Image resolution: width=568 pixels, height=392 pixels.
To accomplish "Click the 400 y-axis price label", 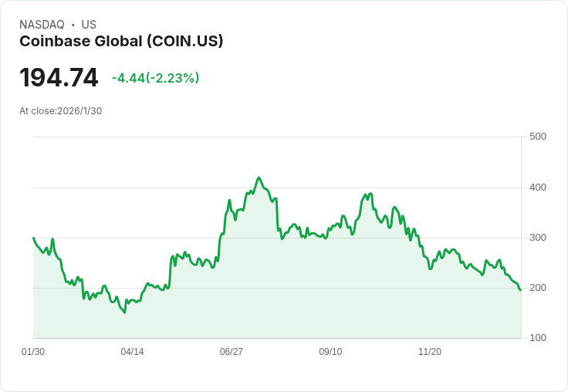I will [x=538, y=188].
